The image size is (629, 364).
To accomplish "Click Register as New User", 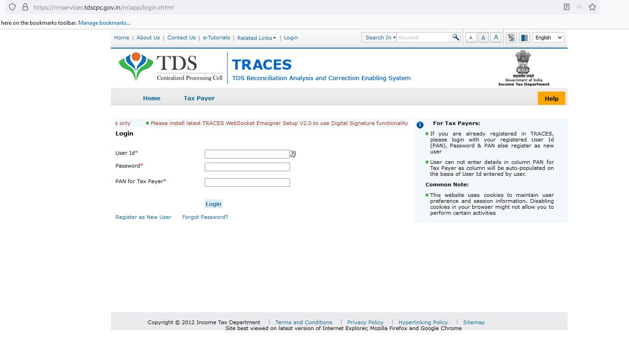I will (x=143, y=217).
